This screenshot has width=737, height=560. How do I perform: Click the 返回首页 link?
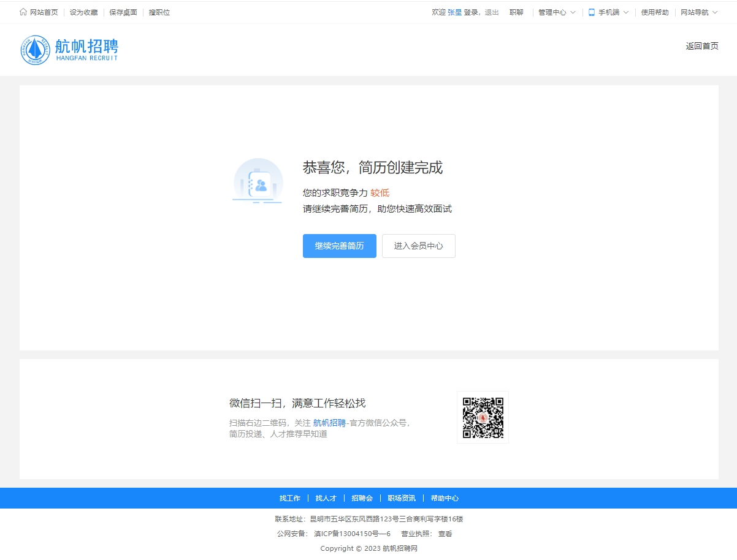(702, 47)
